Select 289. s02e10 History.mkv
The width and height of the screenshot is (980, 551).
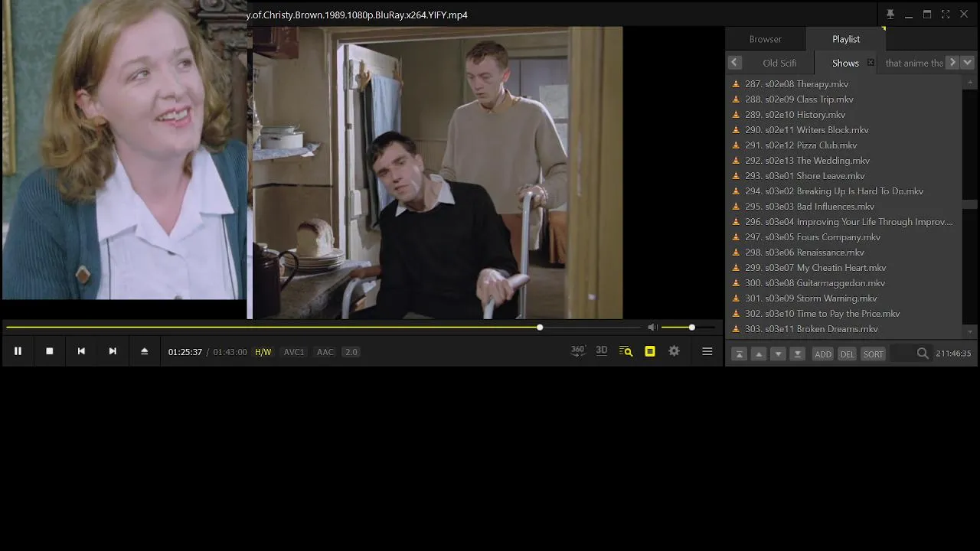click(844, 115)
